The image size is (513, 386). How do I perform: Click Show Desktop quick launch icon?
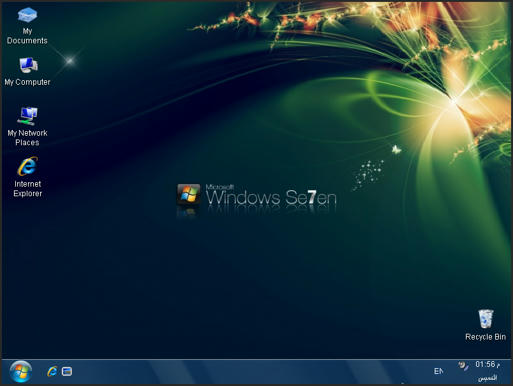(67, 371)
